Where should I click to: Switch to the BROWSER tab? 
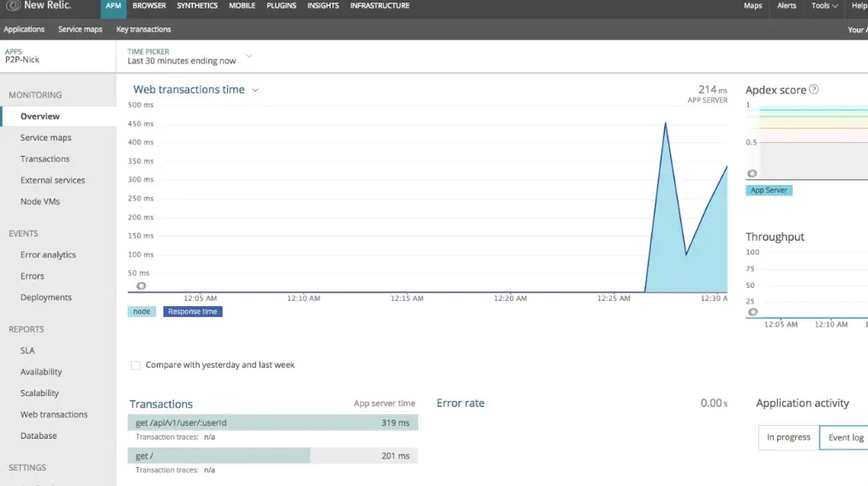(x=149, y=5)
